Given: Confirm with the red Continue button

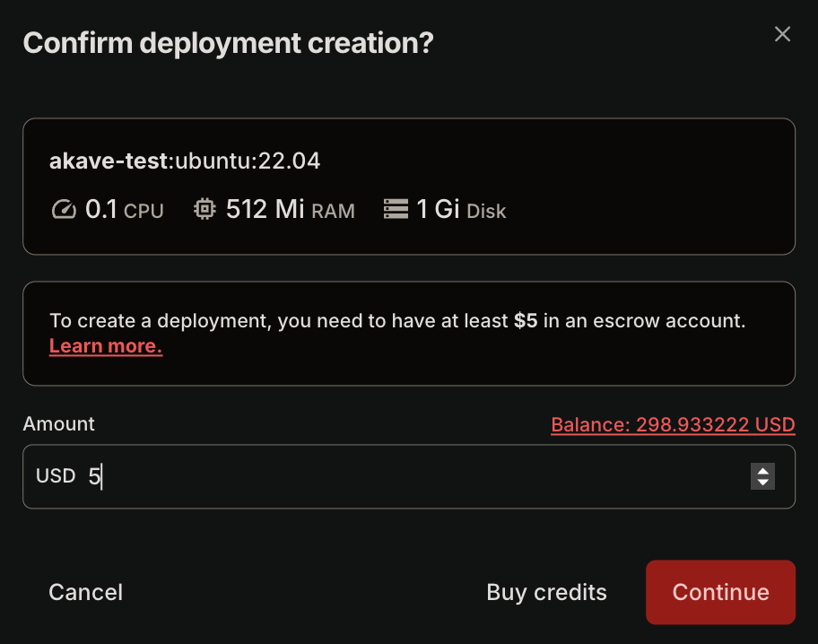Looking at the screenshot, I should (x=720, y=592).
